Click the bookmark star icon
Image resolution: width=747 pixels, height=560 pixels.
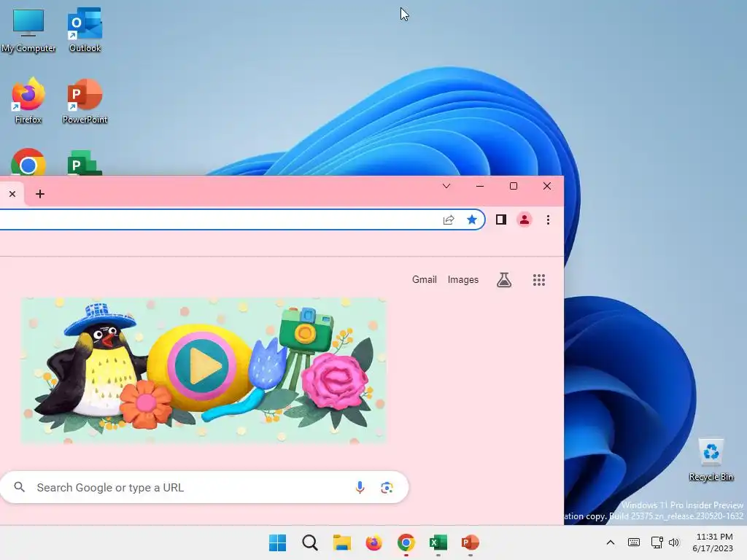pyautogui.click(x=472, y=219)
